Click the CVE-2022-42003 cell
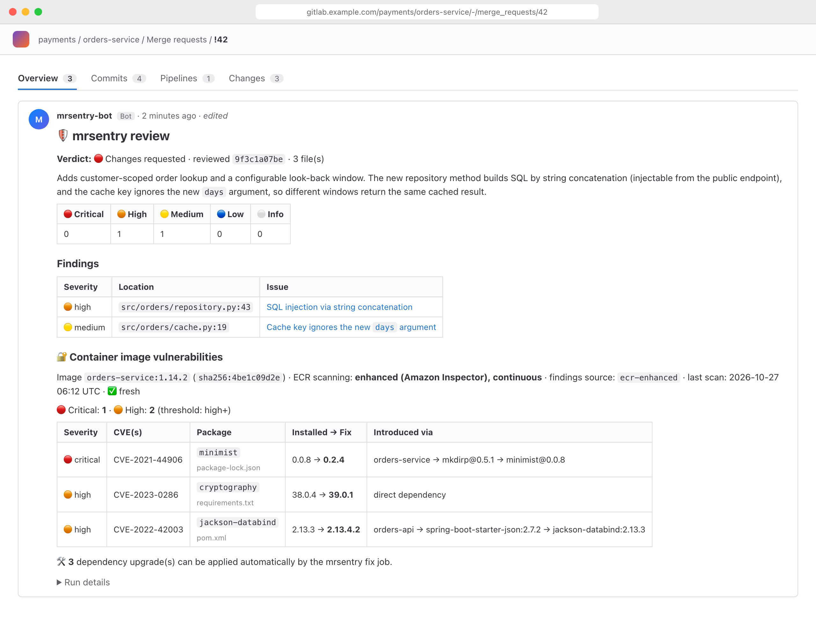The height and width of the screenshot is (644, 816). point(149,529)
